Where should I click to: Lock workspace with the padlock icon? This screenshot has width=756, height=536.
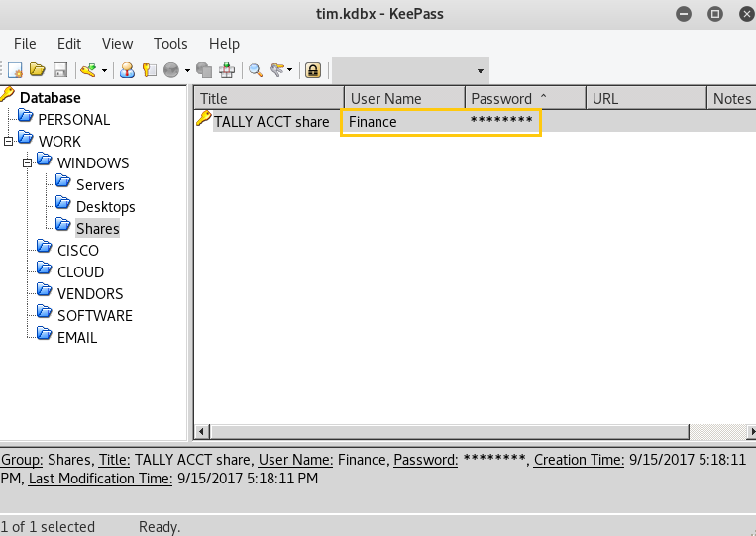pyautogui.click(x=313, y=70)
